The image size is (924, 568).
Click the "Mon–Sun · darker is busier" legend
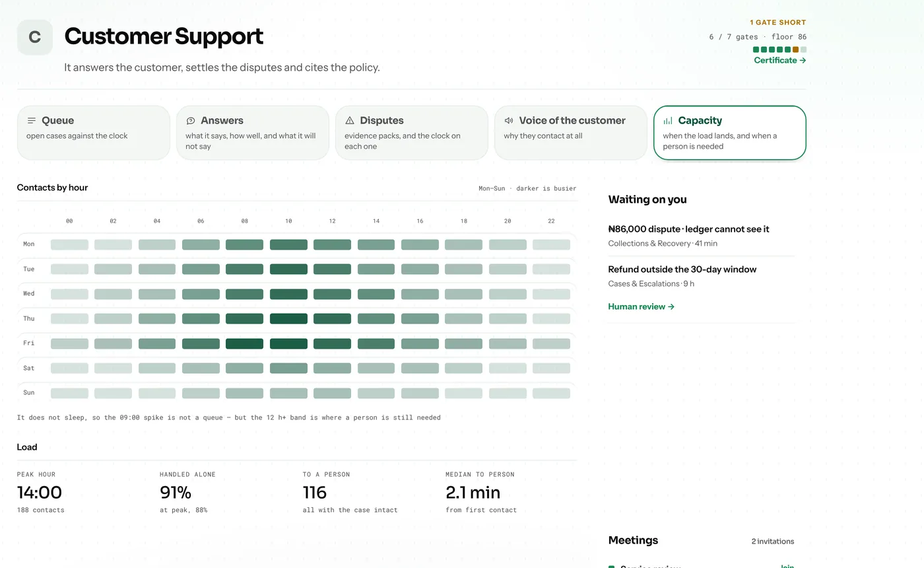(527, 188)
